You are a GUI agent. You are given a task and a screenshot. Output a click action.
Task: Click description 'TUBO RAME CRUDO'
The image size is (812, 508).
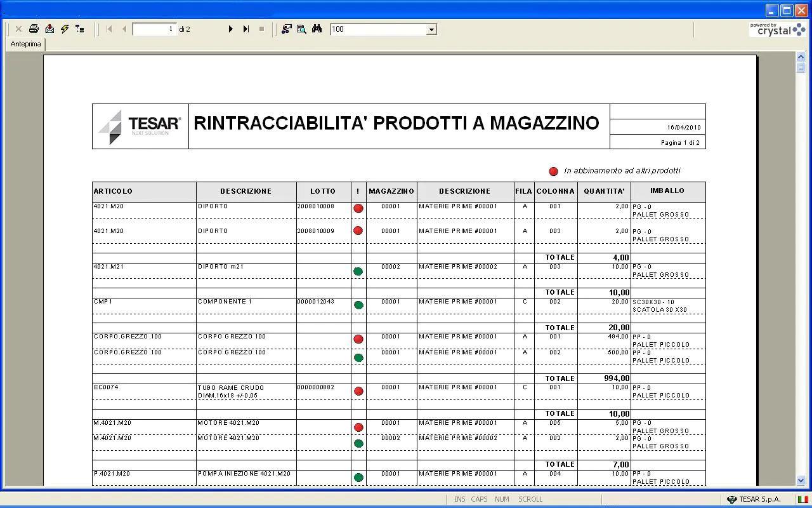tap(230, 388)
